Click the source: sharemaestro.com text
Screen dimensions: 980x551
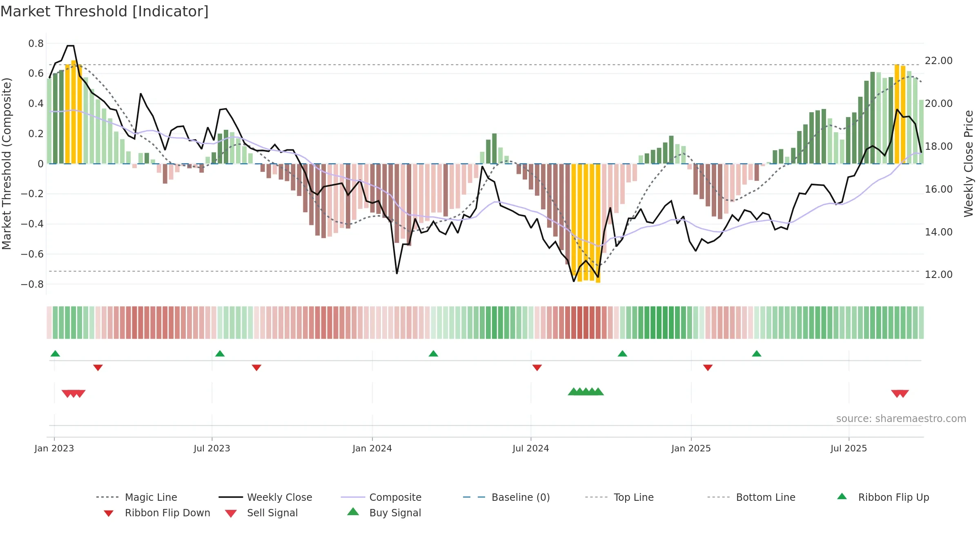tap(901, 419)
